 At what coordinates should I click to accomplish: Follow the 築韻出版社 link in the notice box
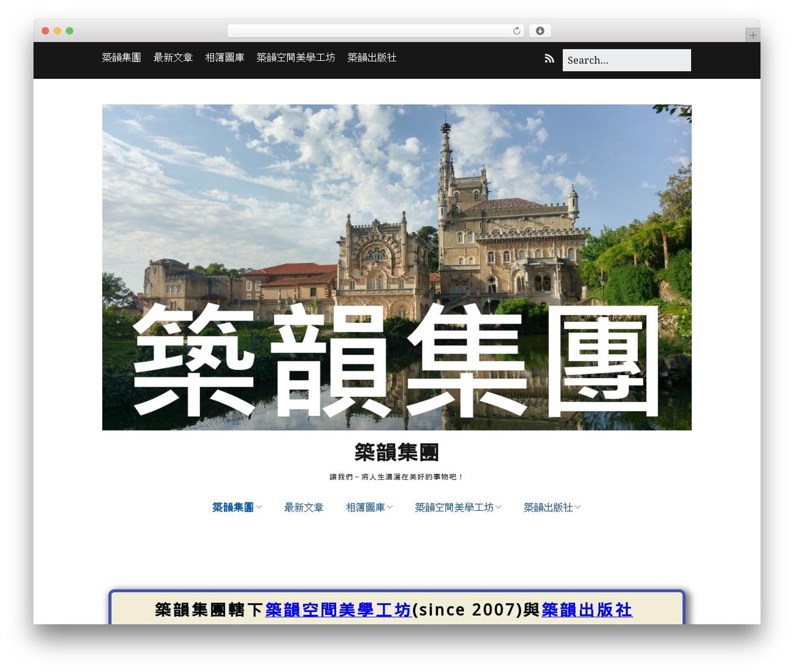tap(587, 610)
